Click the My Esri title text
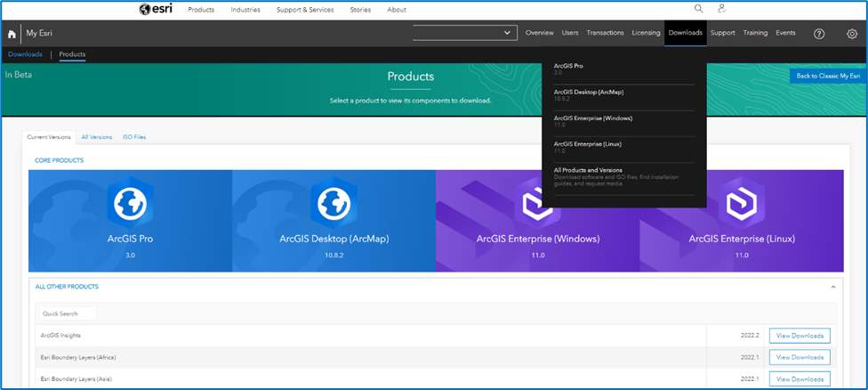Screen dimensions: 868x390 coord(39,34)
